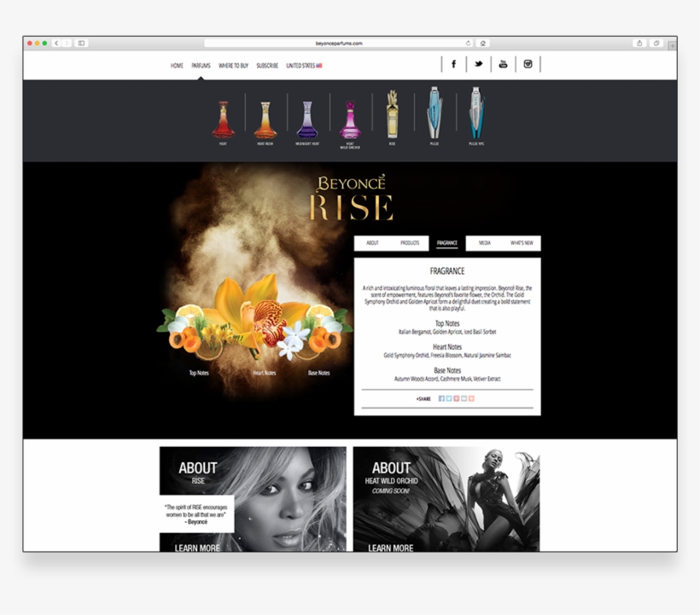This screenshot has width=700, height=615.
Task: Visit the YouTube channel icon
Action: (503, 64)
